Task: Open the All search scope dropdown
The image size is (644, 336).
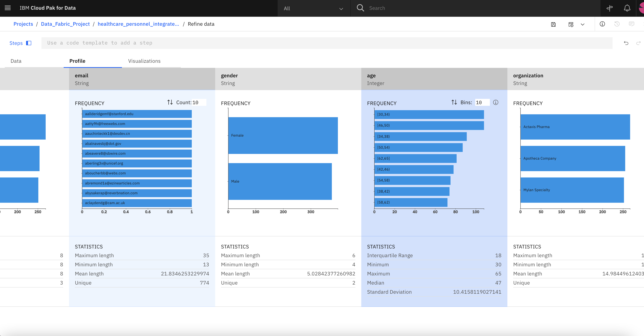Action: (x=314, y=8)
